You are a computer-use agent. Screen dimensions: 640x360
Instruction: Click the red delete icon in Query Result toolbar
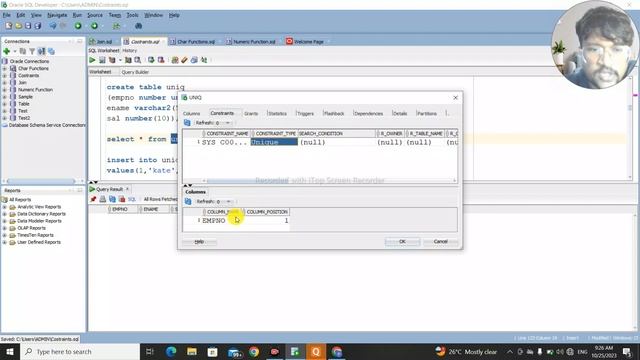click(122, 199)
